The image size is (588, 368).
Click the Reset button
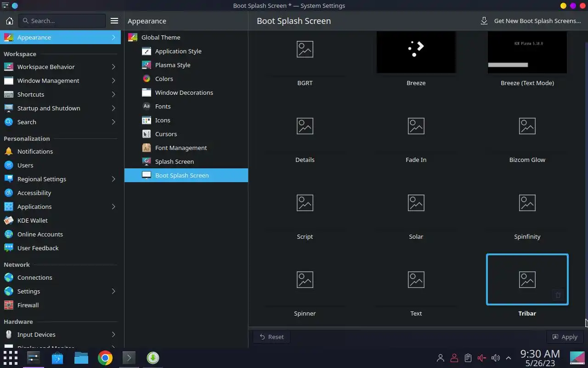271,337
